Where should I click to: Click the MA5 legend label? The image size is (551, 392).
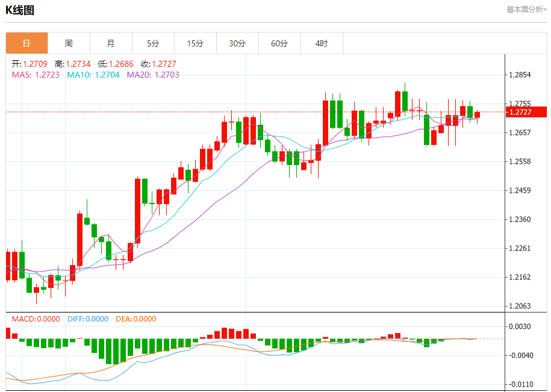pyautogui.click(x=36, y=75)
